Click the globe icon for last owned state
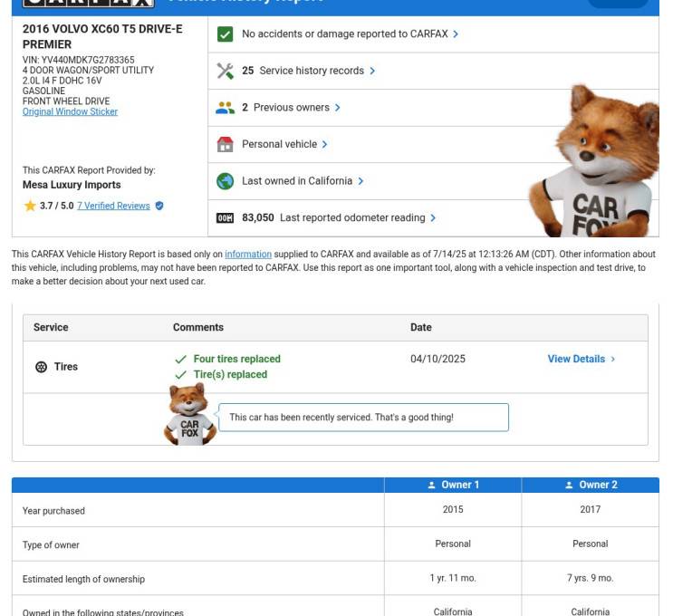Viewport: 673px width, 616px height. pos(225,181)
